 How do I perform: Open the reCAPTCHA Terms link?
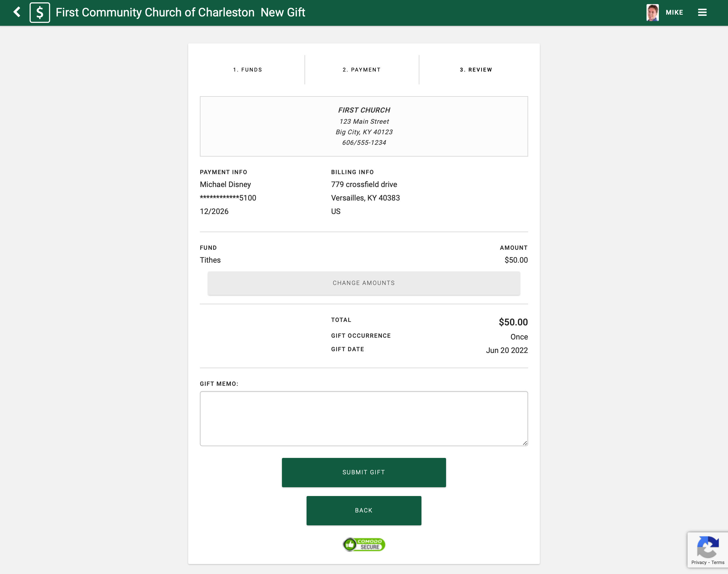[x=717, y=562]
